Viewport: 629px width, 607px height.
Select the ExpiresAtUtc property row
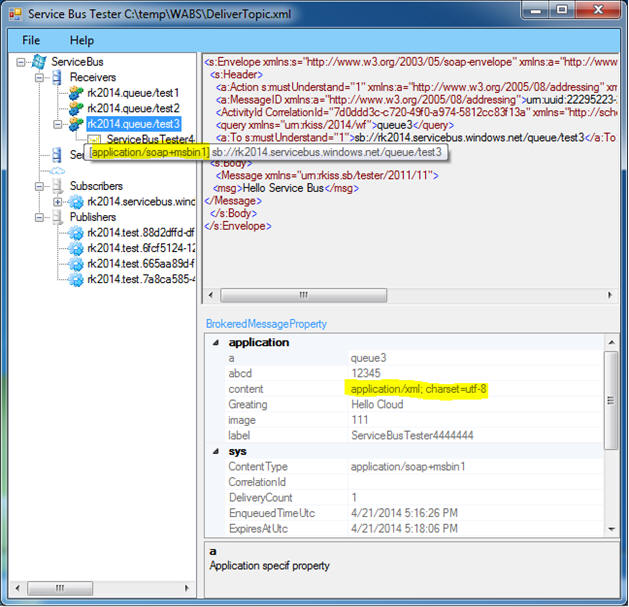[x=404, y=529]
